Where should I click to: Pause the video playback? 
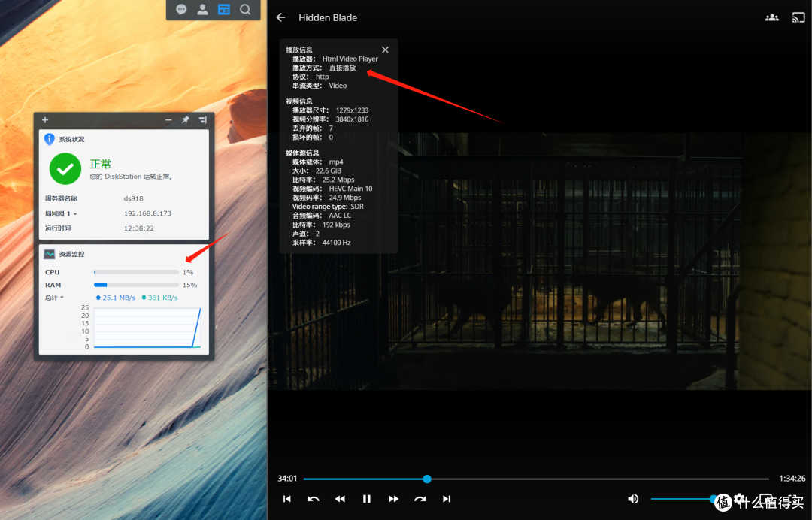[367, 499]
